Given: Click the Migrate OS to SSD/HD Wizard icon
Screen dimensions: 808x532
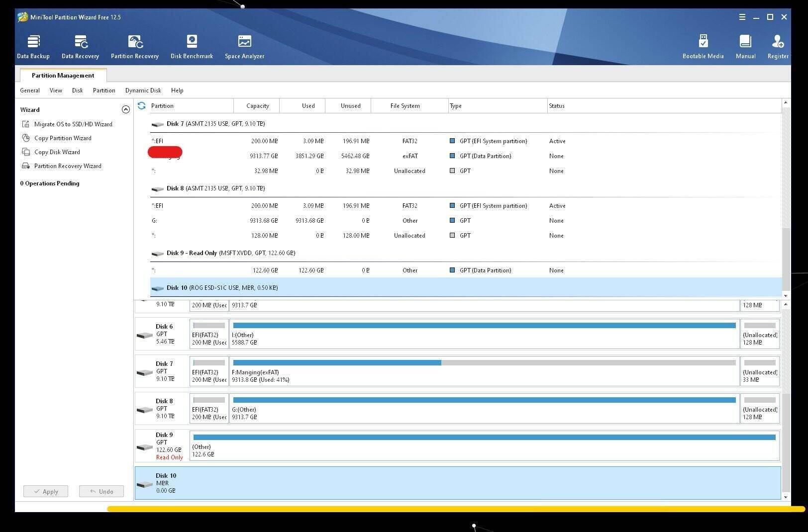Looking at the screenshot, I should click(x=26, y=124).
